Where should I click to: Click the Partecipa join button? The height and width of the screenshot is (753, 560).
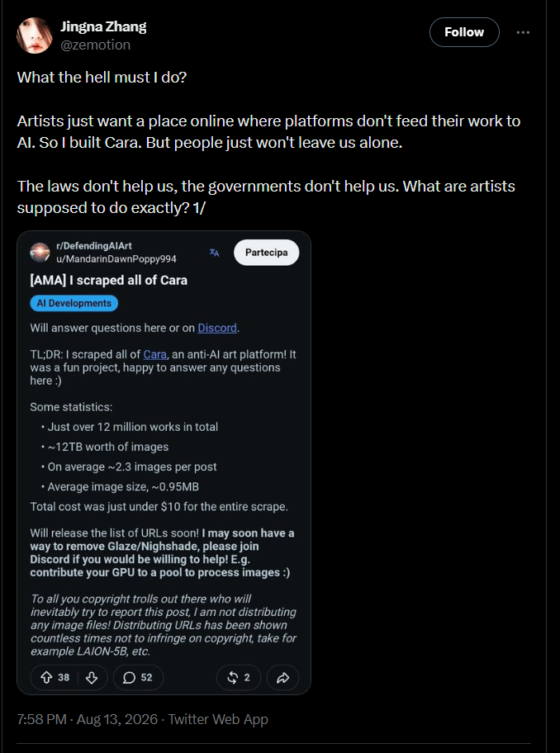(267, 252)
